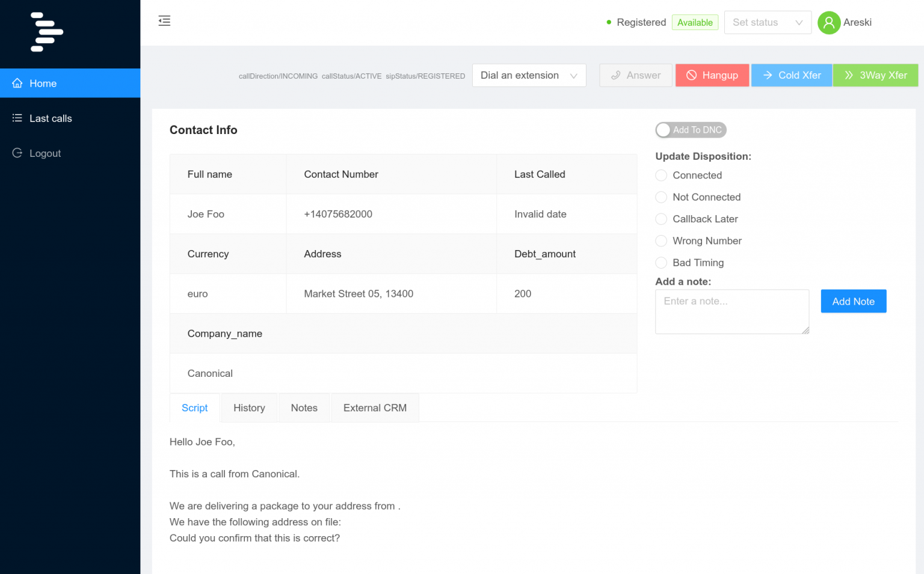Viewport: 924px width, 574px height.
Task: Collapse the sidebar using the hamburger icon
Action: tap(164, 20)
